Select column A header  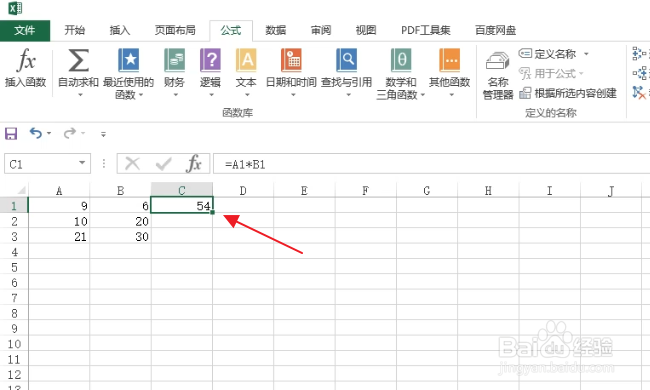click(59, 190)
